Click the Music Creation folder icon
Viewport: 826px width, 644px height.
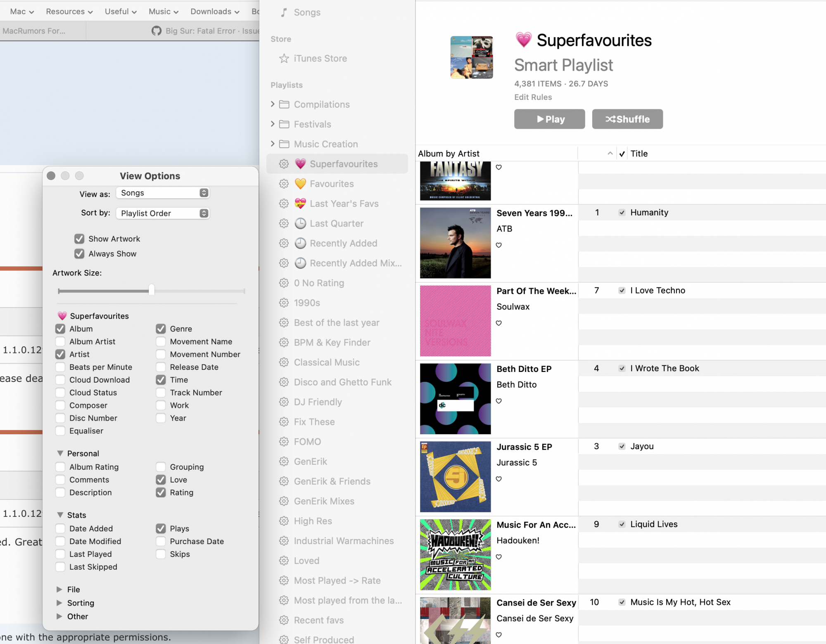(284, 144)
